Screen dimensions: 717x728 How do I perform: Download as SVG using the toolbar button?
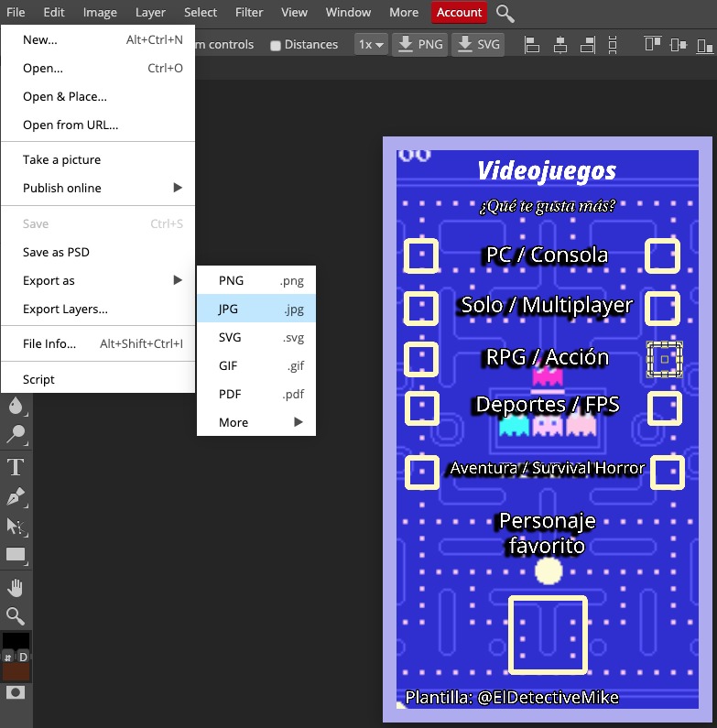click(x=478, y=45)
